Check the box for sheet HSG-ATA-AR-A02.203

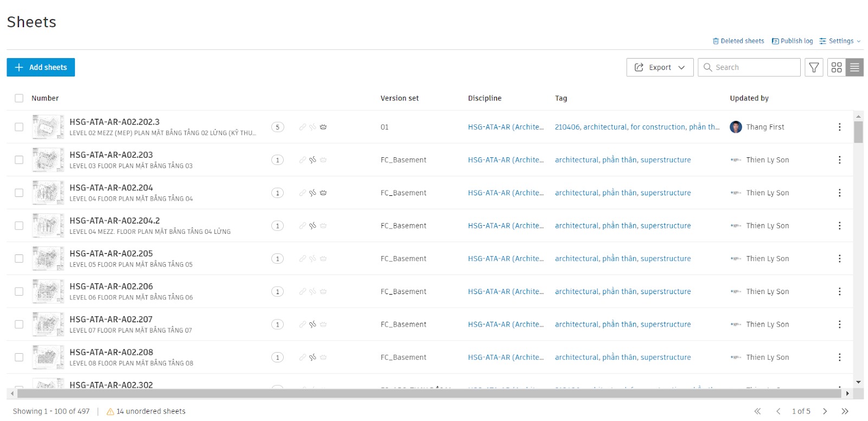[x=19, y=160]
